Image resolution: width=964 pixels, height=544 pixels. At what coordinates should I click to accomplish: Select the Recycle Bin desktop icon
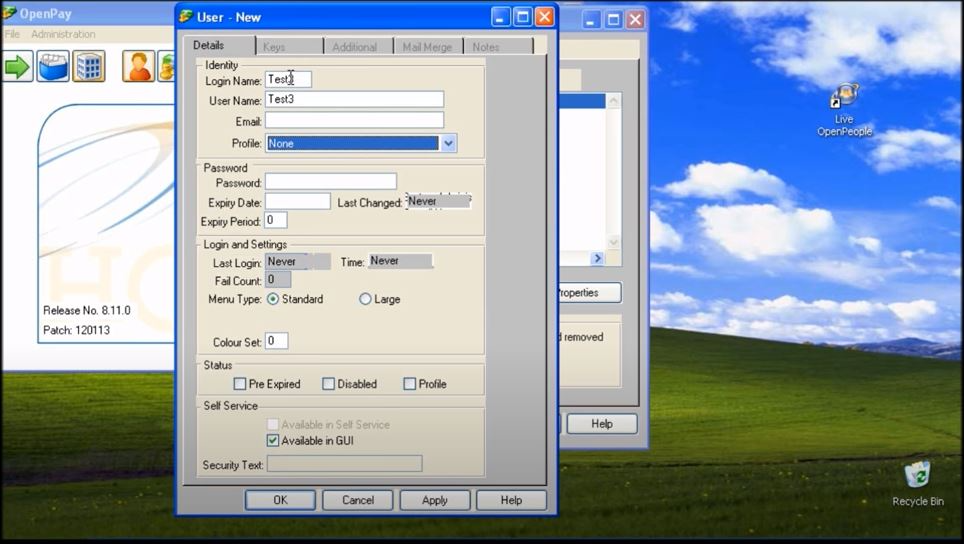(x=917, y=484)
